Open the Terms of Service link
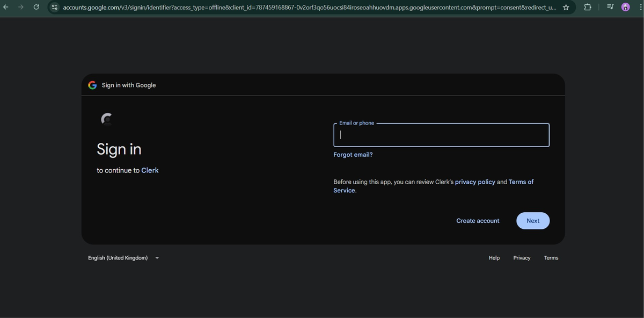The height and width of the screenshot is (318, 644). click(434, 186)
